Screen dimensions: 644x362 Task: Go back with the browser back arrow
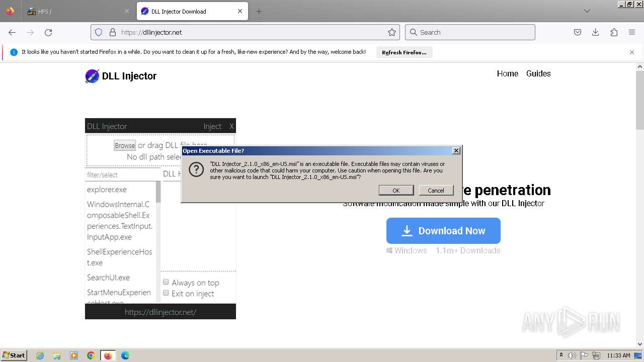pos(12,32)
